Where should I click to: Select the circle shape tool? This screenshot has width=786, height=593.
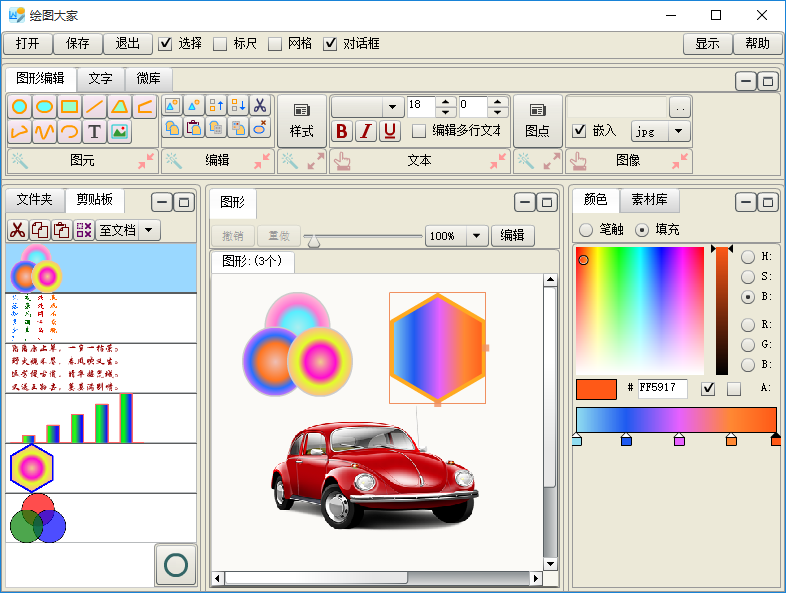[20, 106]
